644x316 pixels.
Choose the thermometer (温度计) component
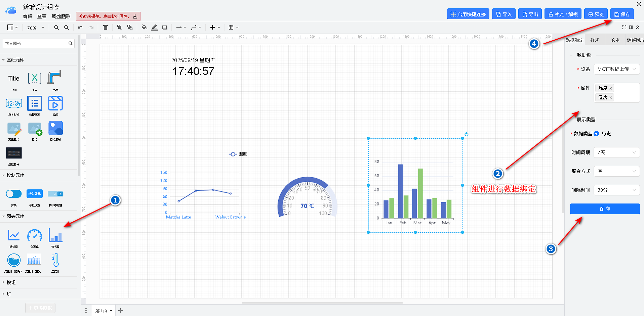pyautogui.click(x=55, y=260)
